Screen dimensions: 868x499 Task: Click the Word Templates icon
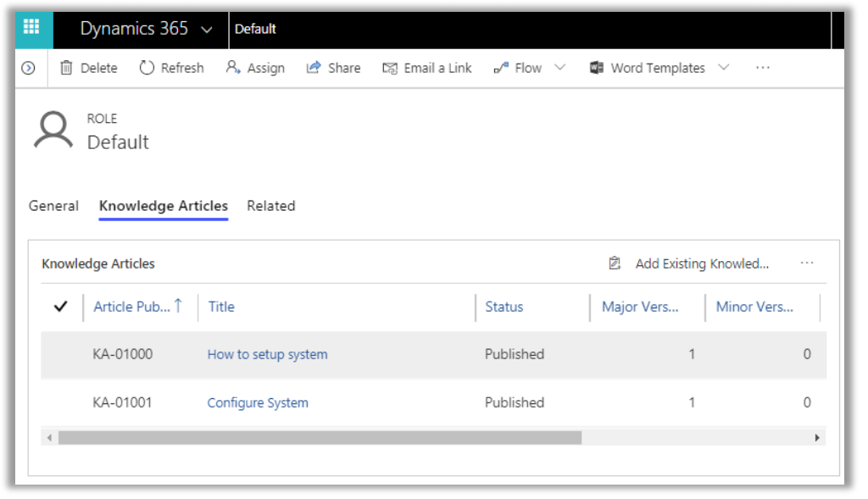coord(596,68)
